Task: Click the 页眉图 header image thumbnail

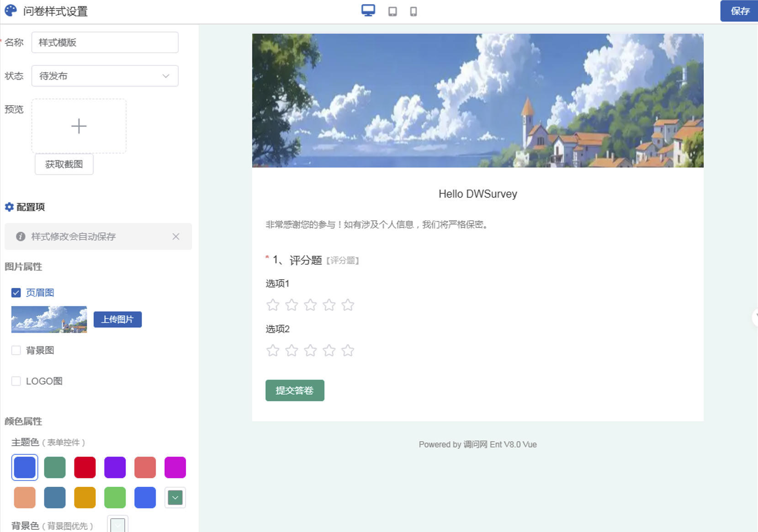Action: pyautogui.click(x=49, y=319)
